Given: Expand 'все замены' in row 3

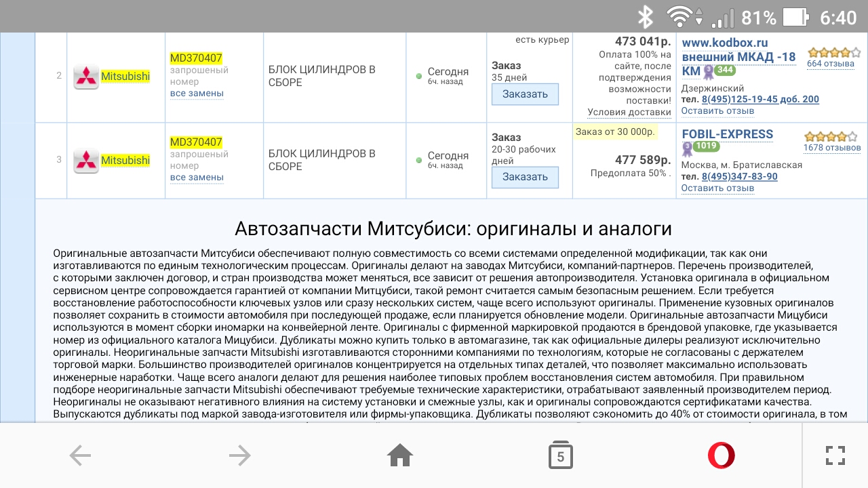Looking at the screenshot, I should click(197, 178).
